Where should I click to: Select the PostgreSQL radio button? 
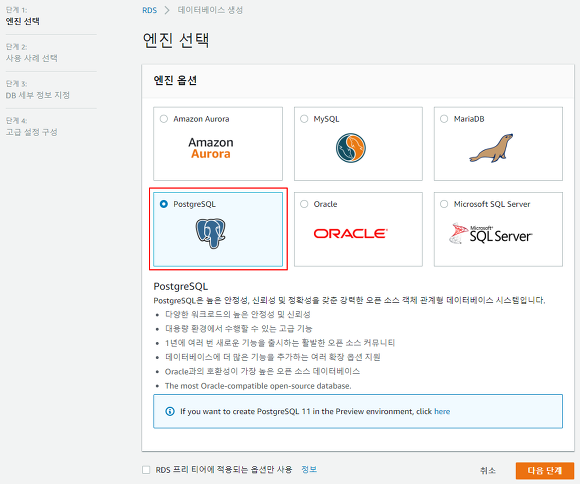(x=163, y=204)
